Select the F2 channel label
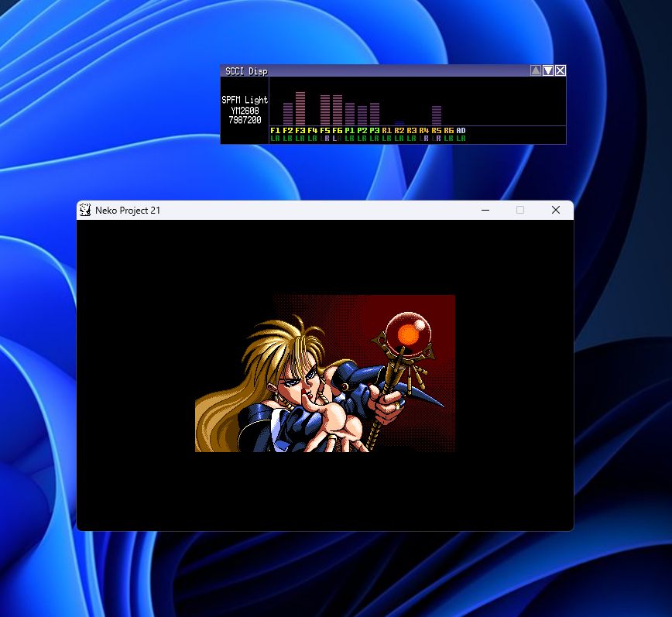Screen dimensions: 672x617 coord(287,130)
